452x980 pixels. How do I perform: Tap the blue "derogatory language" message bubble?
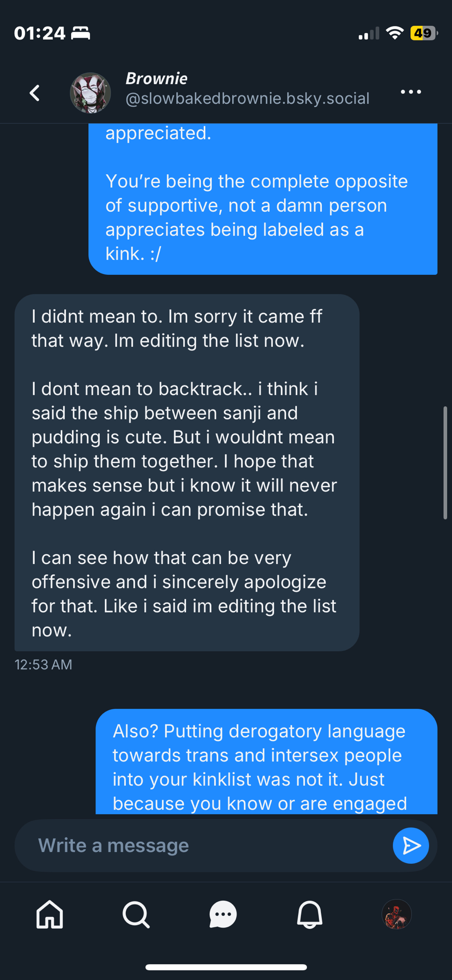tap(266, 762)
